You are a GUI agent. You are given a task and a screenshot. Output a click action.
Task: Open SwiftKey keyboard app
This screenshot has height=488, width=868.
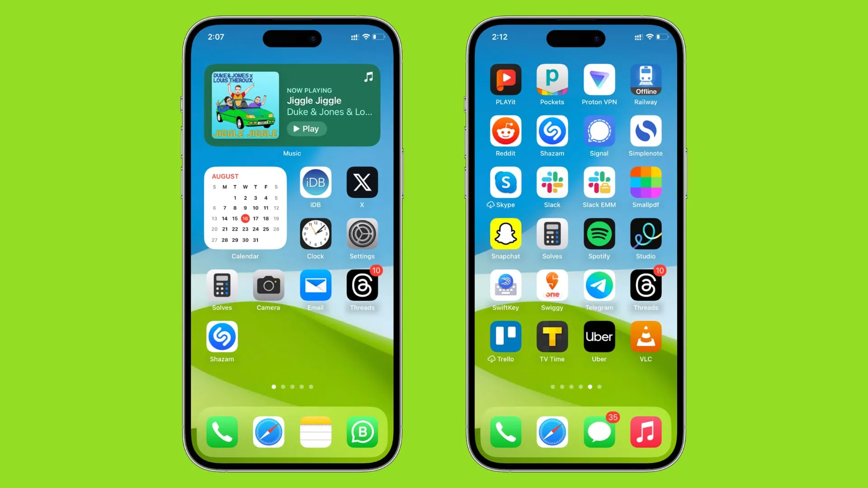(505, 286)
